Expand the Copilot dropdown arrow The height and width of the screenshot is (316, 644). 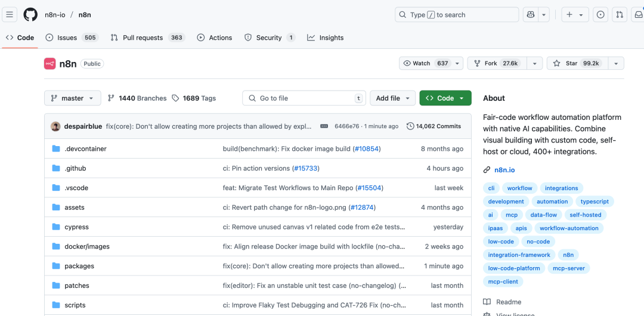544,15
